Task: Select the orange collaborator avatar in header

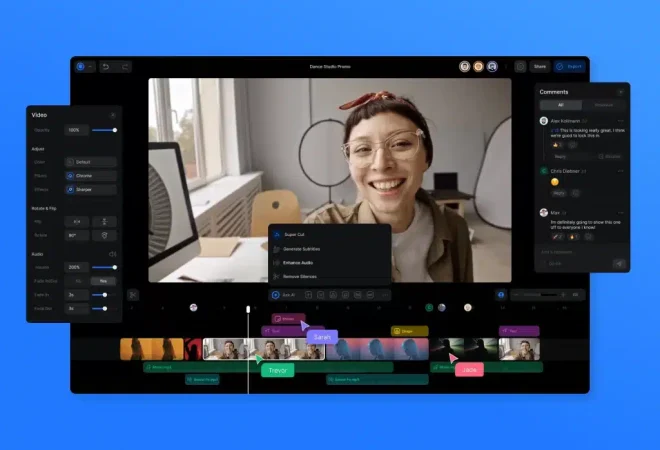Action: [x=479, y=67]
